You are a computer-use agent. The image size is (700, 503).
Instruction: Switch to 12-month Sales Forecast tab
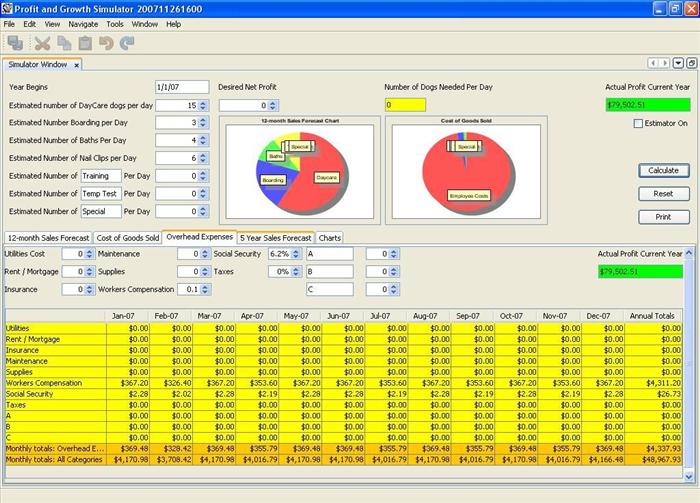click(48, 238)
